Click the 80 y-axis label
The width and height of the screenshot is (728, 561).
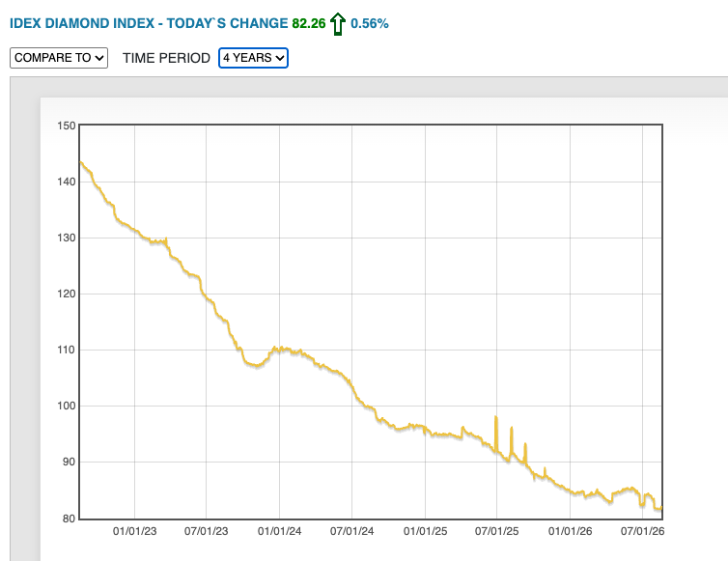pyautogui.click(x=70, y=519)
